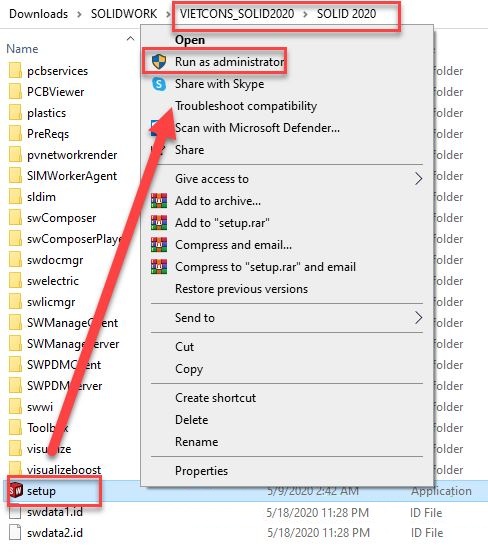Select the pcbservices folder name
Viewport: 488px width, 552px height.
pyautogui.click(x=57, y=71)
